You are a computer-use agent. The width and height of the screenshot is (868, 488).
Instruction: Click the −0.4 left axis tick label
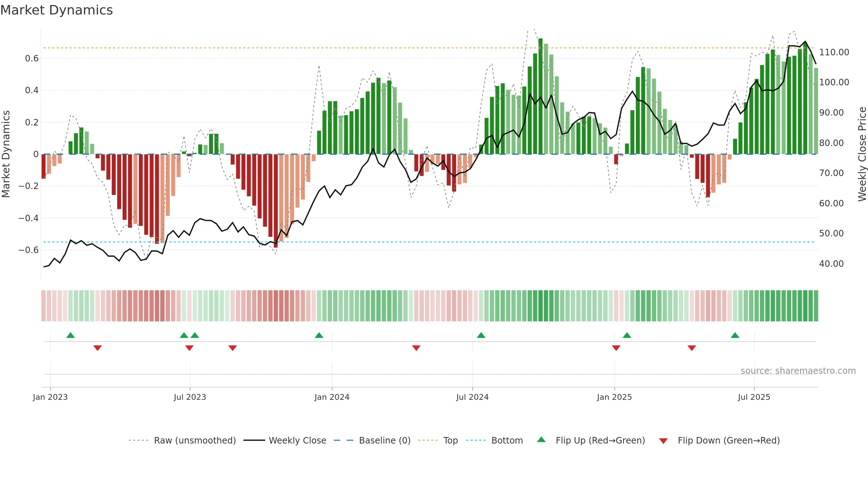click(29, 218)
